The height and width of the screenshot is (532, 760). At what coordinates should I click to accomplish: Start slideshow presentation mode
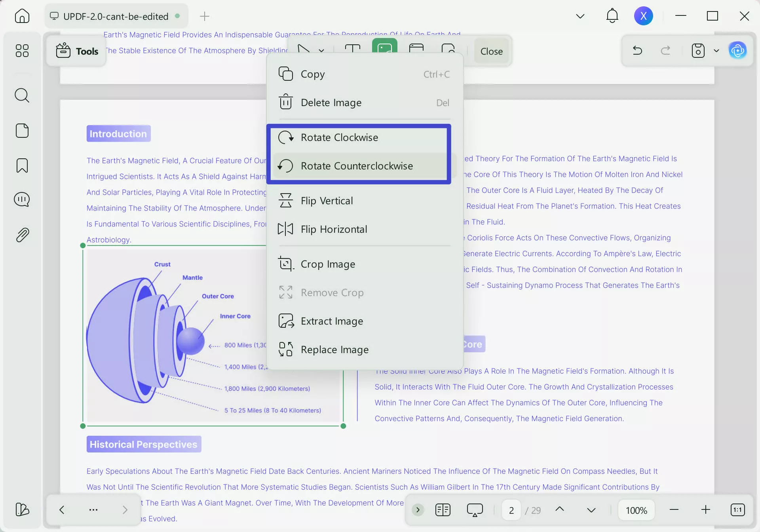(x=475, y=510)
